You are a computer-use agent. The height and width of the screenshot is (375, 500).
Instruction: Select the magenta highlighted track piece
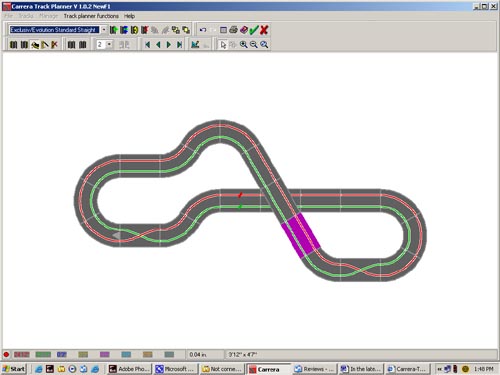coord(301,236)
